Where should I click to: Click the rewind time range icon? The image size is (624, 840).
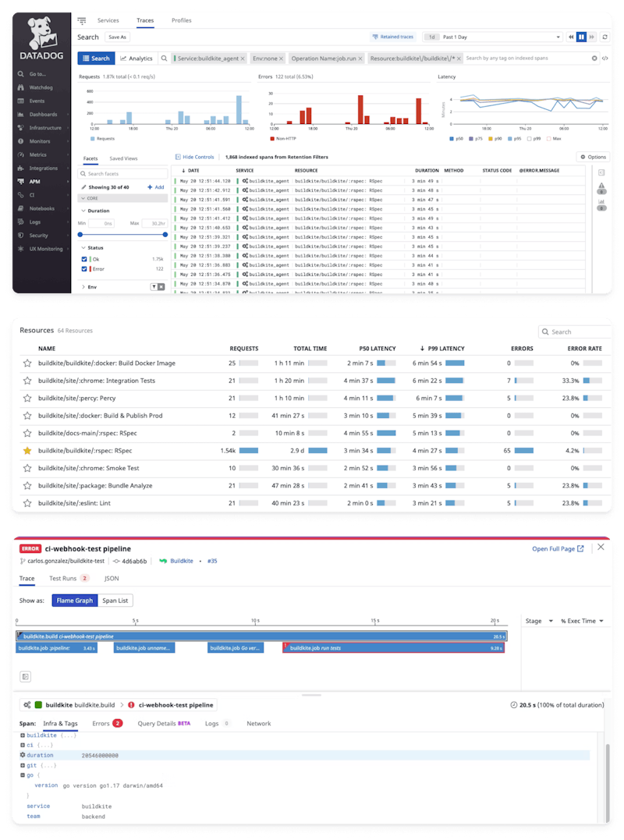pos(571,37)
